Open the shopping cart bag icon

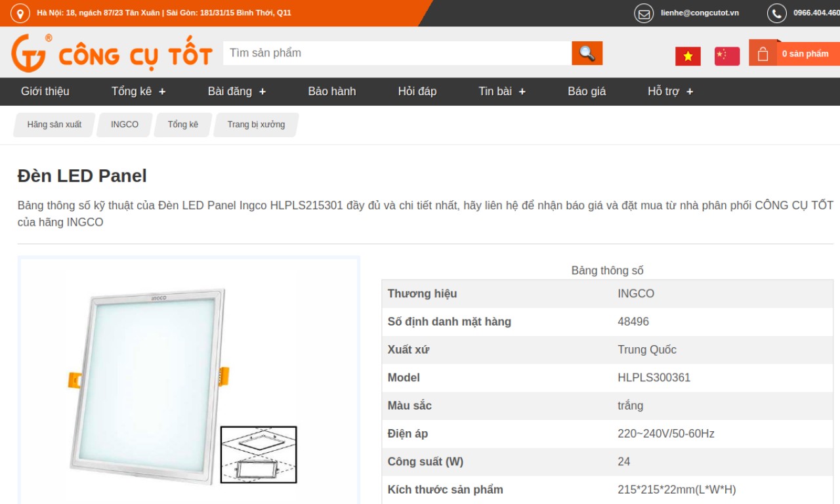[763, 54]
